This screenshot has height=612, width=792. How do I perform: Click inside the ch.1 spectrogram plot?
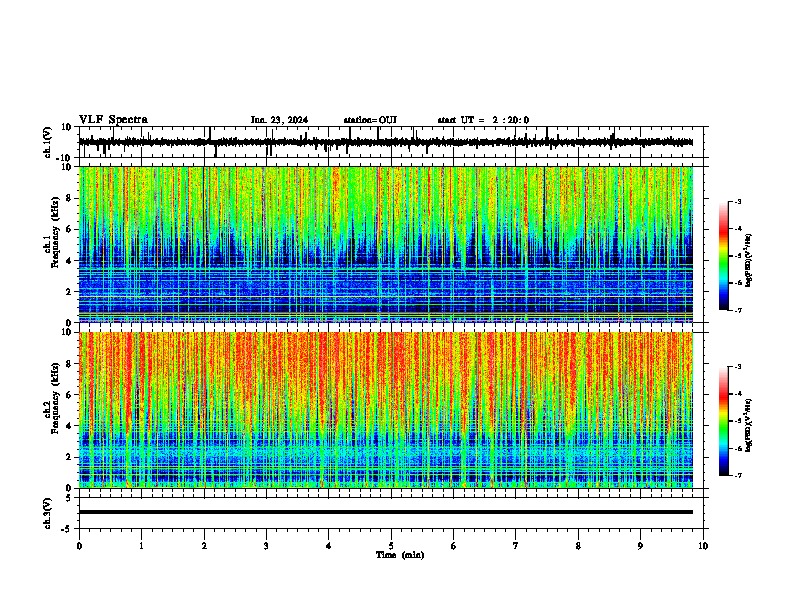385,244
